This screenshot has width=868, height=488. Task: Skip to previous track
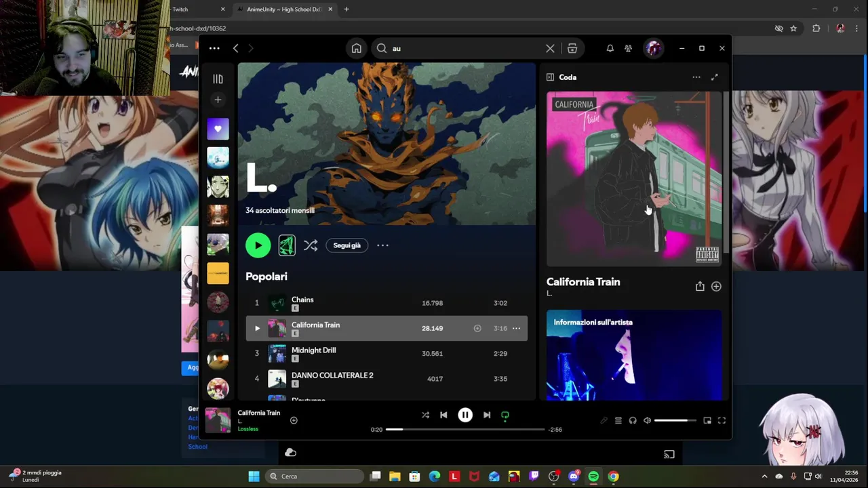(443, 415)
